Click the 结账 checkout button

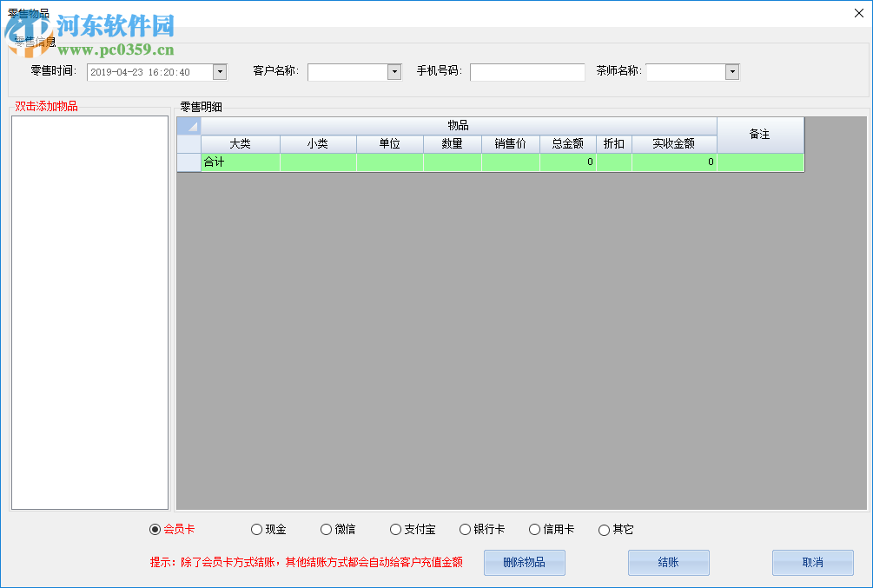pyautogui.click(x=668, y=562)
